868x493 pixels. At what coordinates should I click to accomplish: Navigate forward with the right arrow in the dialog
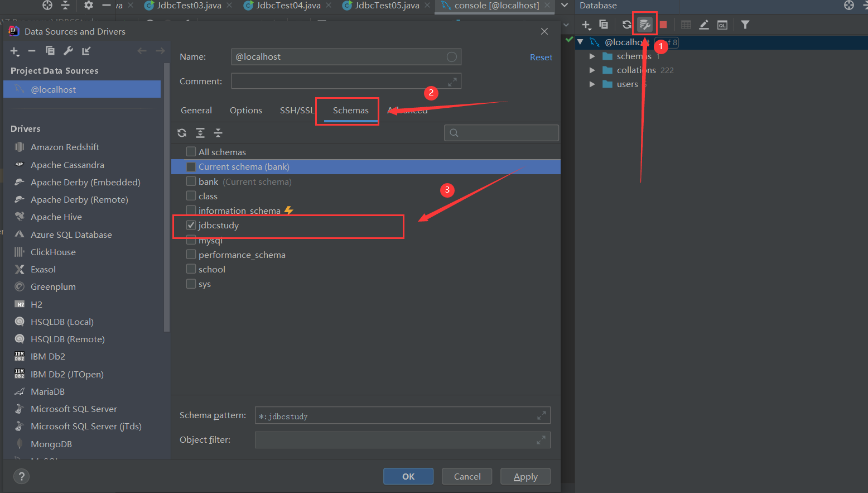(x=160, y=51)
